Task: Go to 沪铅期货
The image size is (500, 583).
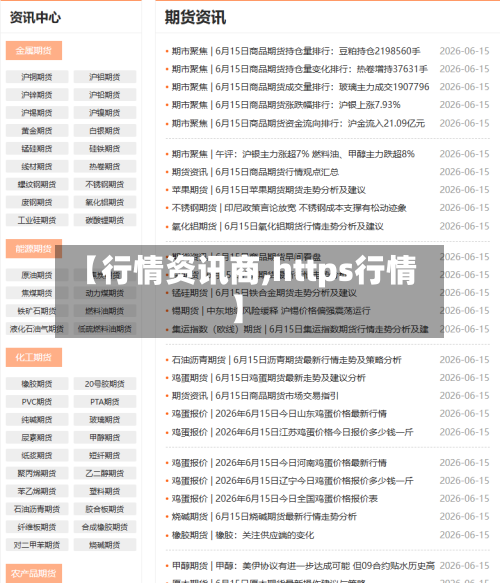Action: click(x=105, y=95)
